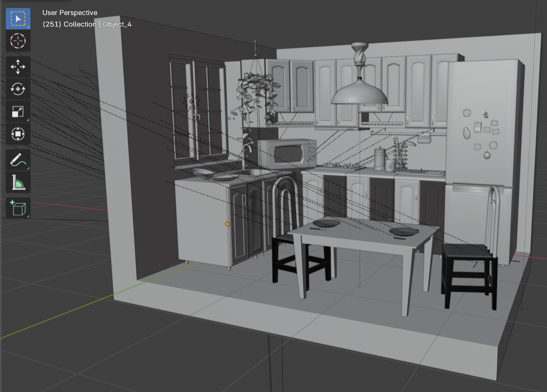
Task: Click the '(251) Collection' text
Action: pos(70,24)
